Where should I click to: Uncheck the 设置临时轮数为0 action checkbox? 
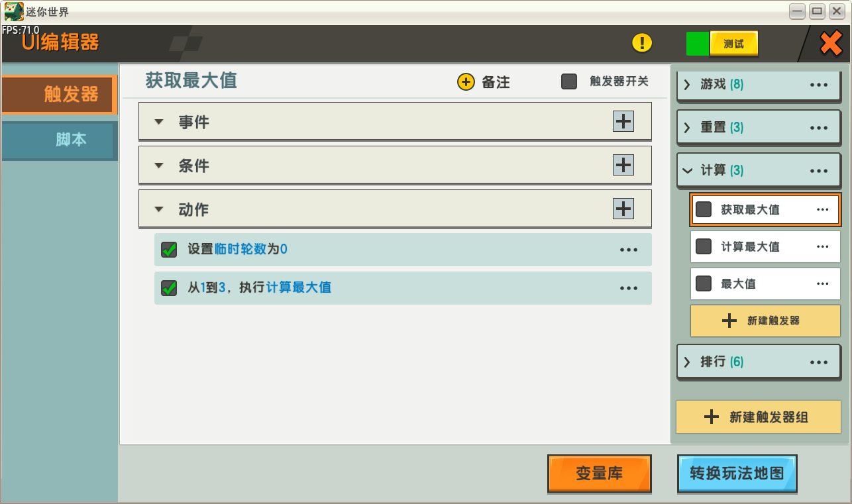[x=169, y=250]
